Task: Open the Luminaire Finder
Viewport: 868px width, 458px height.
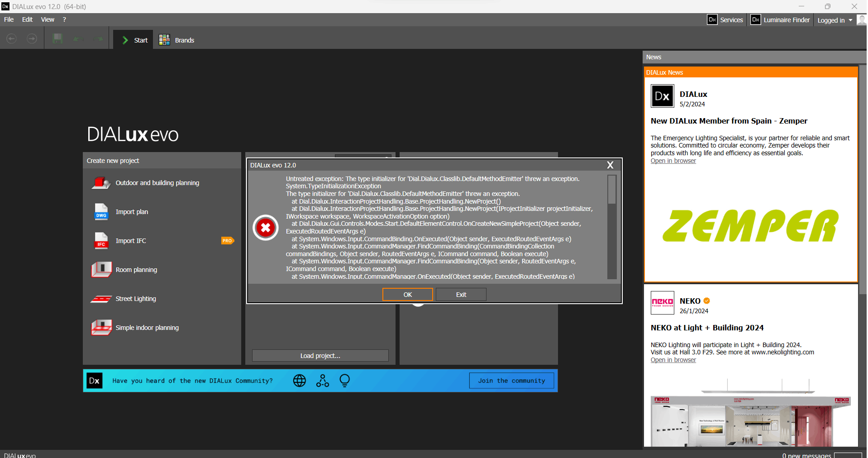Action: click(780, 20)
